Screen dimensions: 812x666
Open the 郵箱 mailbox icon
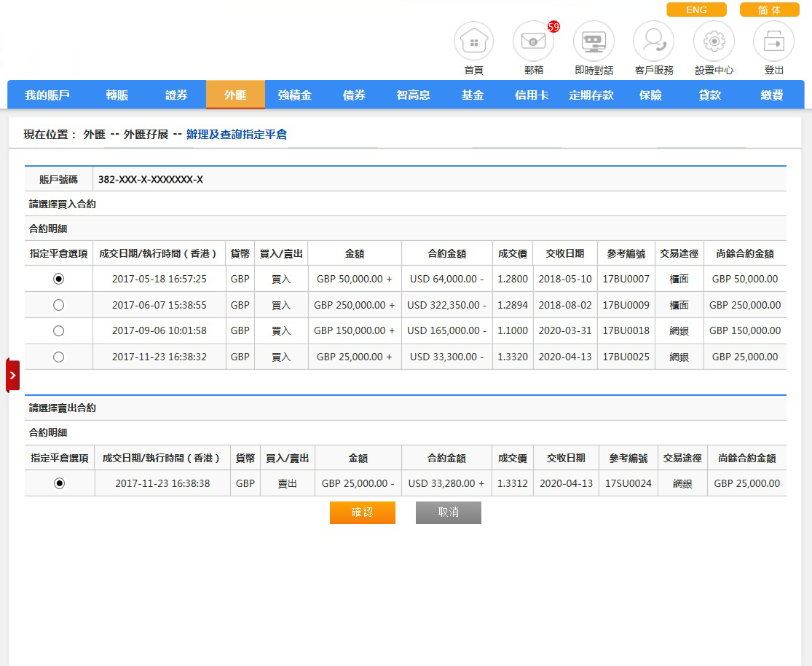coord(533,42)
